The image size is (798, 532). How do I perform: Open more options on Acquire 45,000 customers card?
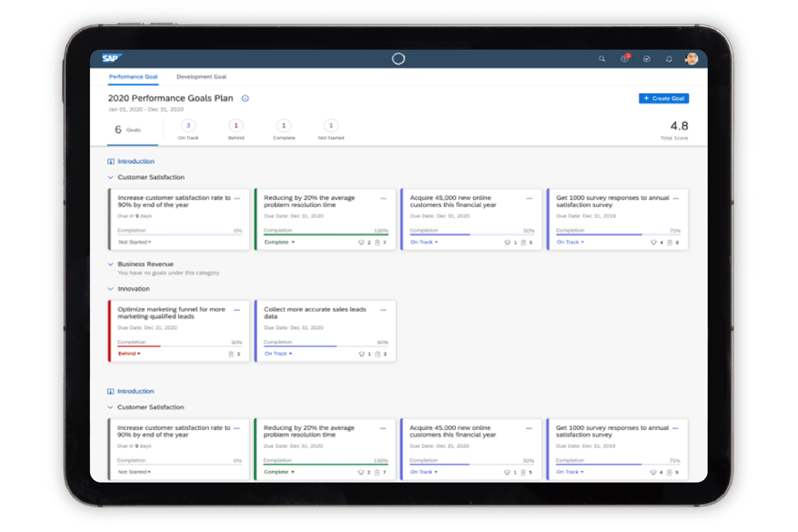click(x=529, y=198)
